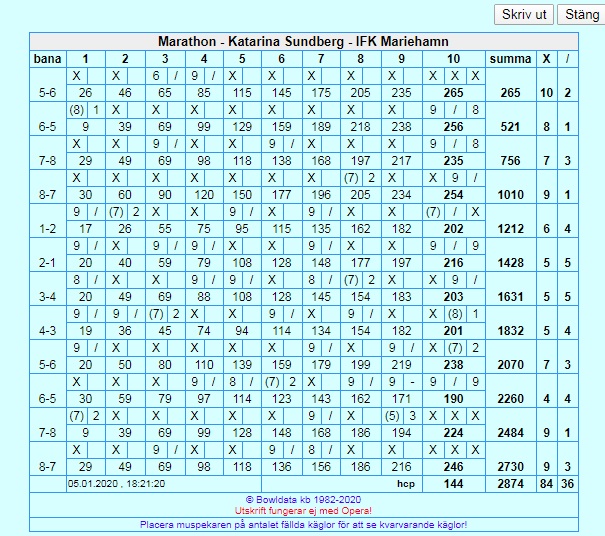Click game score 235 in frame 10
Screen dimensions: 605x536
(453, 161)
